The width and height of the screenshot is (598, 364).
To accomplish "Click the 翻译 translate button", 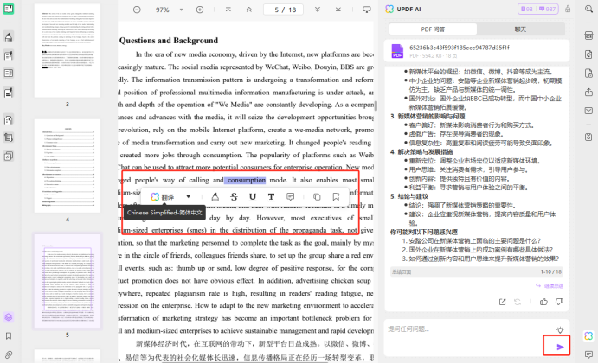I will pyautogui.click(x=163, y=196).
